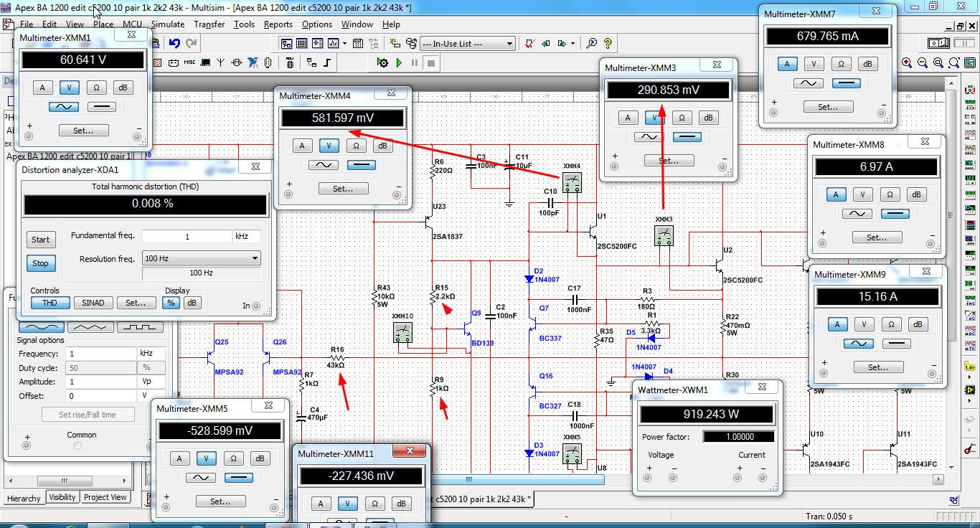
Task: Click Start in the Distortion analyzer
Action: (x=41, y=240)
